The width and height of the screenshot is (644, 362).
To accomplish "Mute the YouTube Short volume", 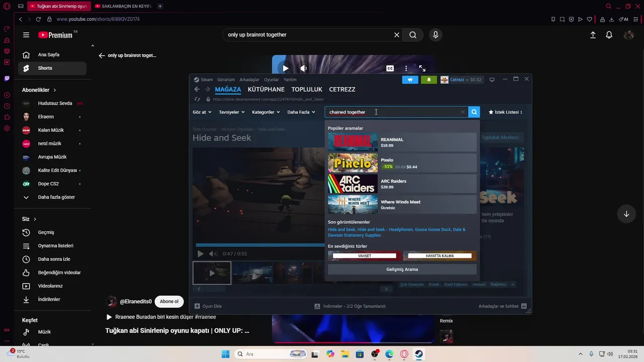I will click(303, 68).
